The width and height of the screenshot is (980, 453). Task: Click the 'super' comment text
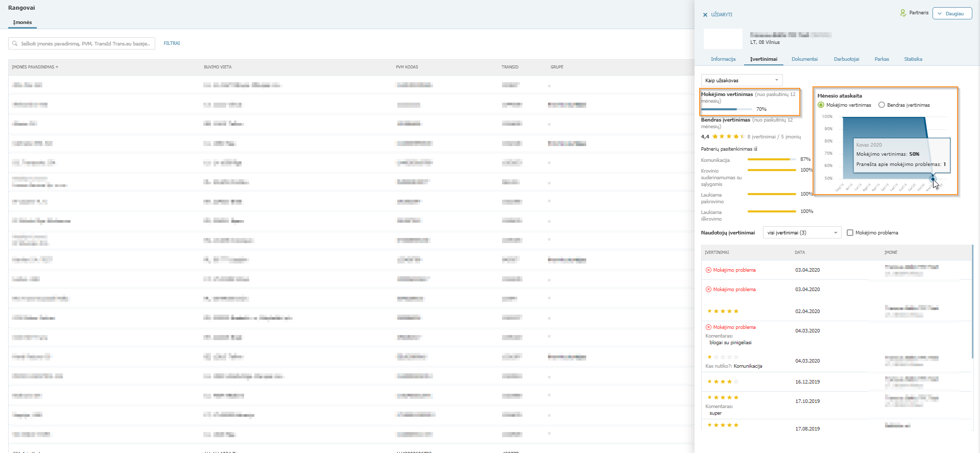pos(715,413)
